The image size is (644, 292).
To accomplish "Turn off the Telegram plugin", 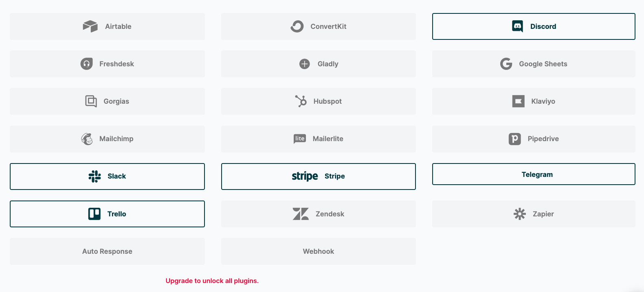I will 534,174.
